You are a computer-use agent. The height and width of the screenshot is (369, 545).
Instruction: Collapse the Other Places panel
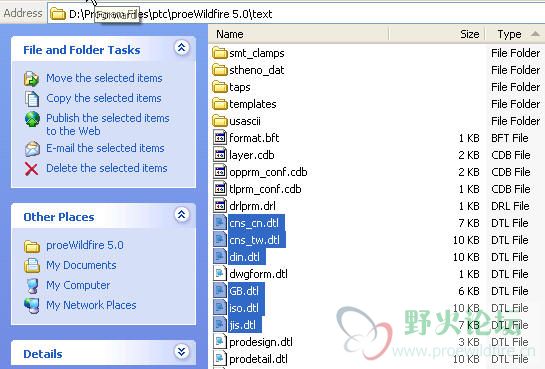[181, 215]
